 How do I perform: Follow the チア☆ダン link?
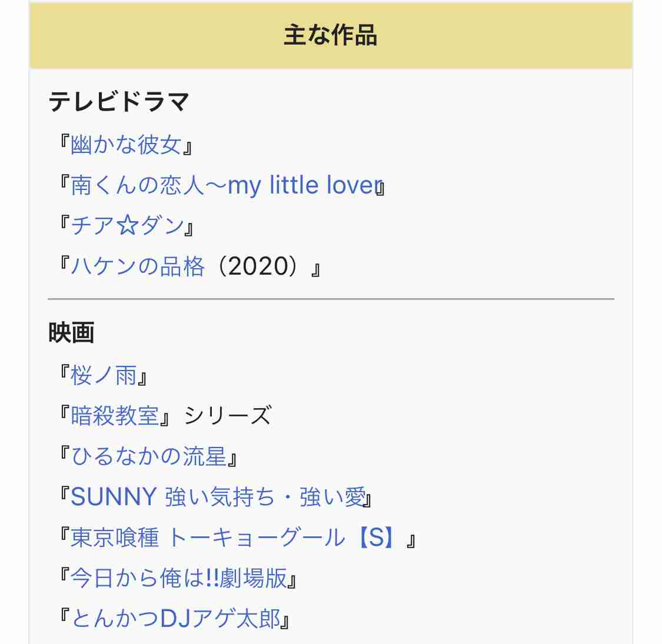point(127,225)
